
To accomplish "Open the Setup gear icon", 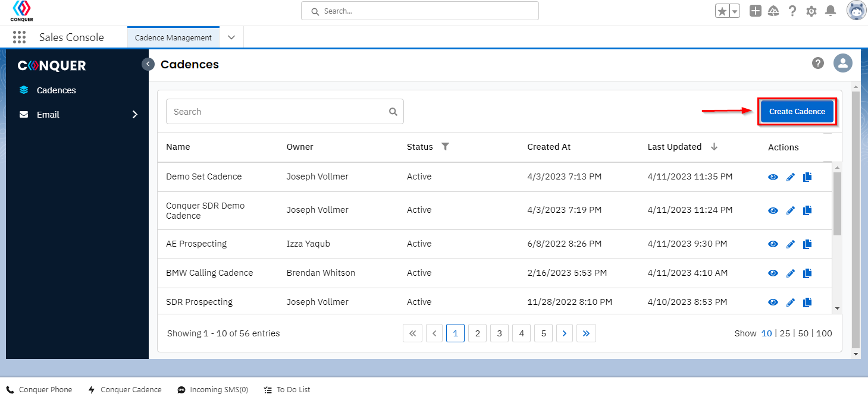I will click(x=811, y=11).
